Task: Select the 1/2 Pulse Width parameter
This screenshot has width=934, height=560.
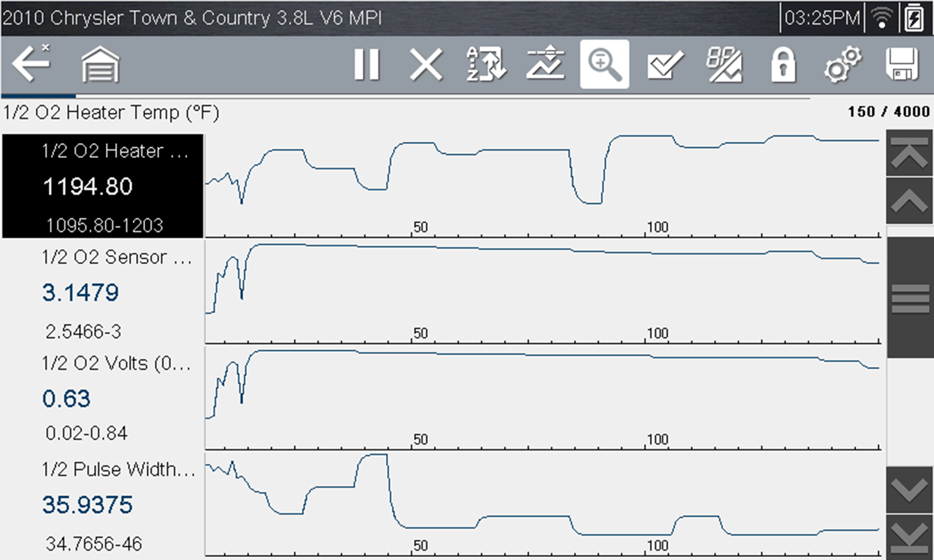Action: coord(103,505)
